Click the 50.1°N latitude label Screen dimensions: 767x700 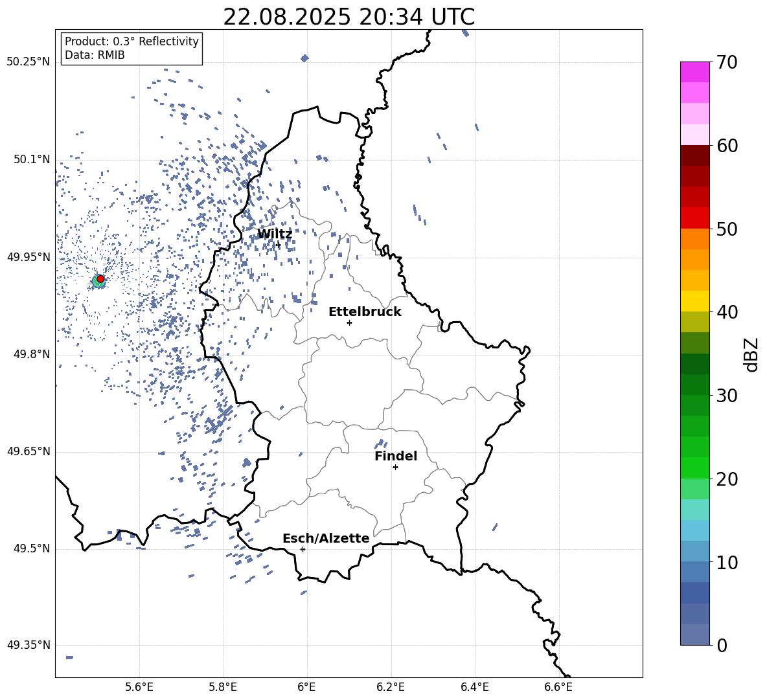point(32,160)
